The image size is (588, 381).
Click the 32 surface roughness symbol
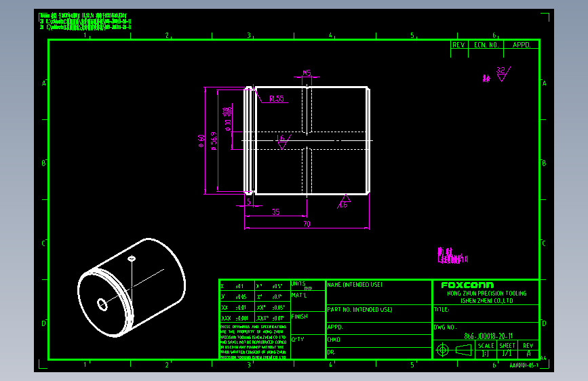[x=503, y=74]
